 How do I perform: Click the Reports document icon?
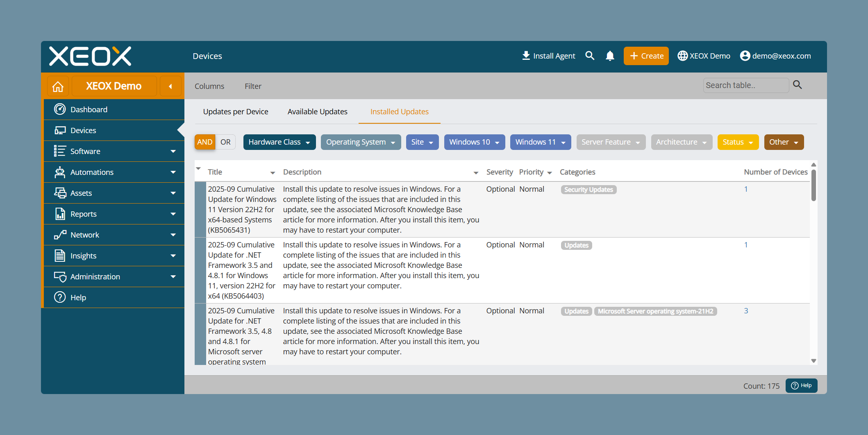point(60,214)
